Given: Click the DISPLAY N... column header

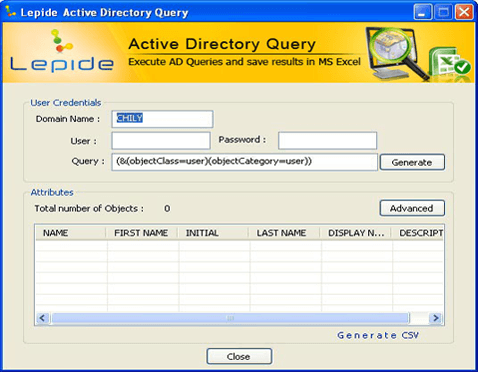Looking at the screenshot, I should (355, 233).
